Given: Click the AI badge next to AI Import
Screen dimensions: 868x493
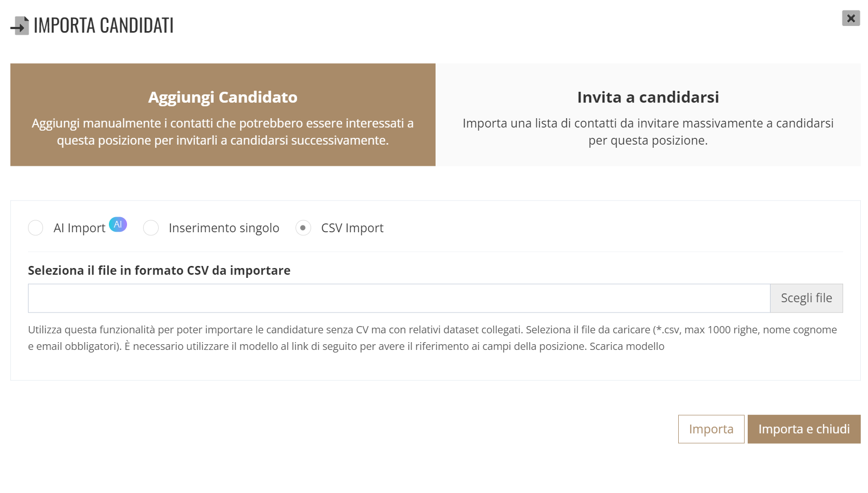Looking at the screenshot, I should coord(118,224).
